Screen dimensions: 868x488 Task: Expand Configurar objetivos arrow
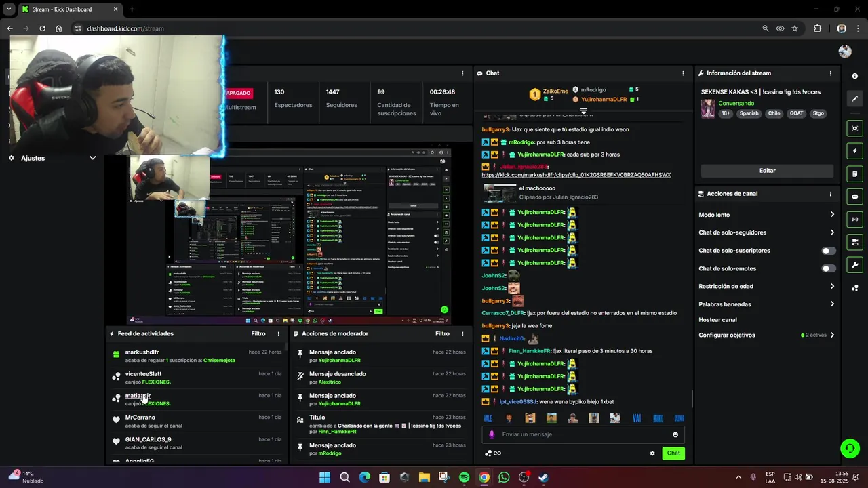pyautogui.click(x=832, y=335)
